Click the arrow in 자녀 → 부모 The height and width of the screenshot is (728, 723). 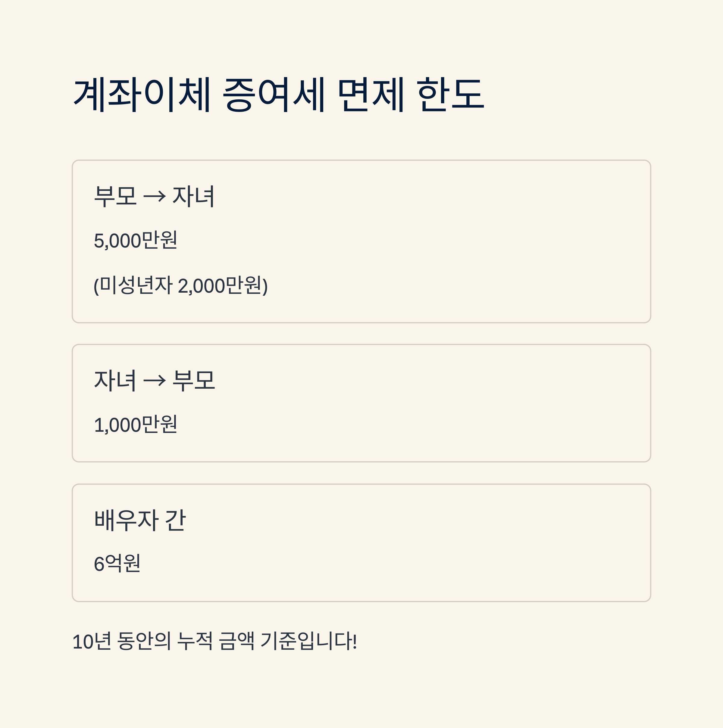pyautogui.click(x=155, y=381)
